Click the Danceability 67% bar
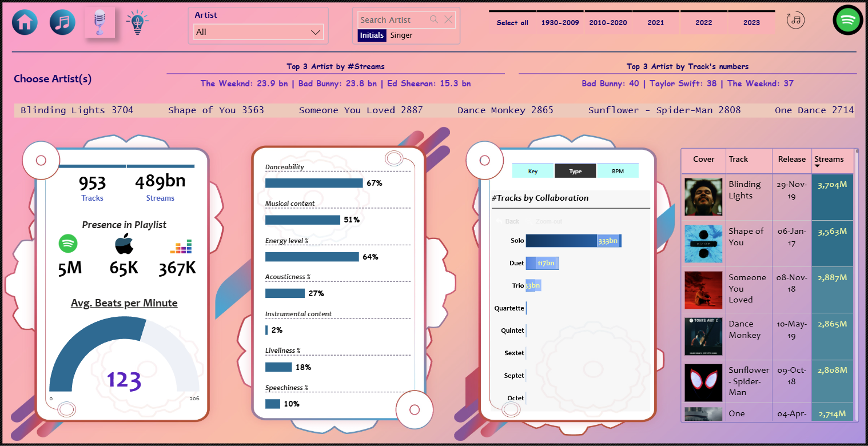This screenshot has width=868, height=446. click(314, 183)
